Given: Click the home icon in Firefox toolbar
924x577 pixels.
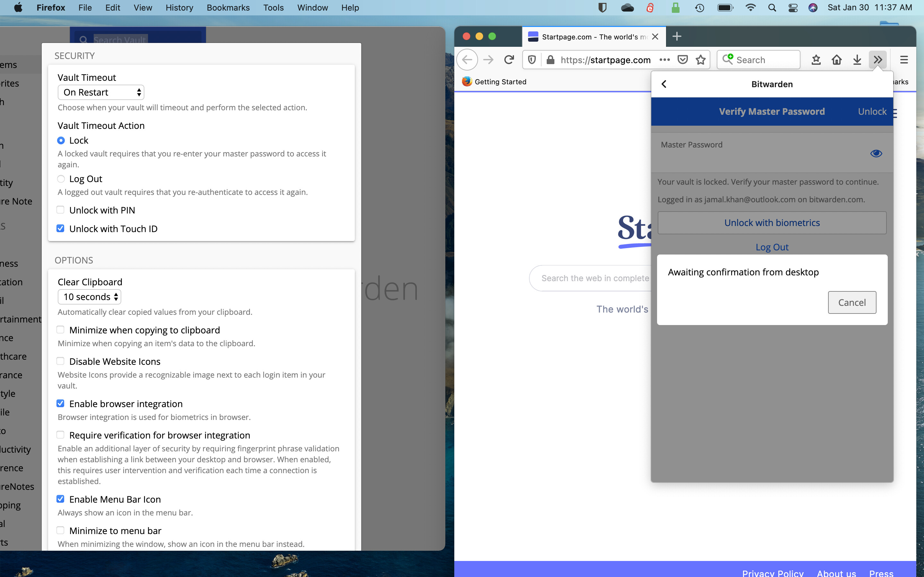Looking at the screenshot, I should (837, 60).
